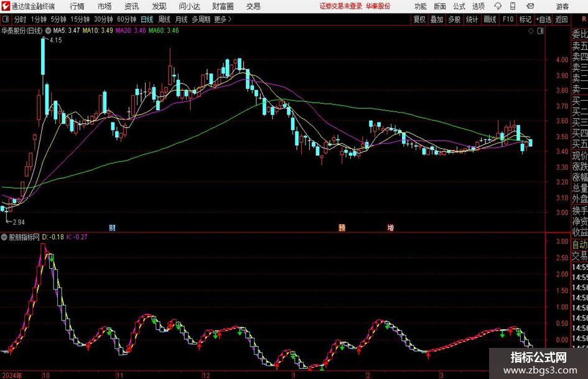Click the 统计 statistics button
This screenshot has width=588, height=379.
[x=472, y=19]
